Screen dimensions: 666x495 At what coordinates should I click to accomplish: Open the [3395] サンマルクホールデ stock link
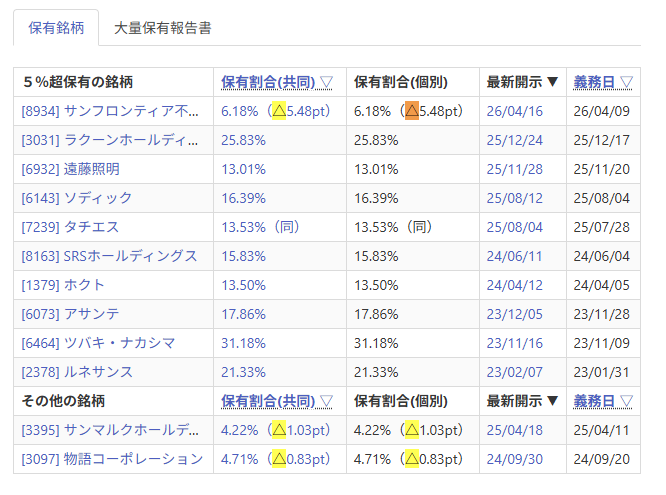click(110, 430)
